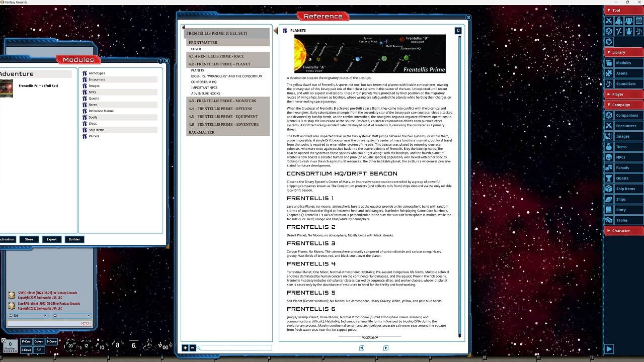Open Adventure Hooks index entry
Screen dimensions: 644x362
[x=205, y=94]
